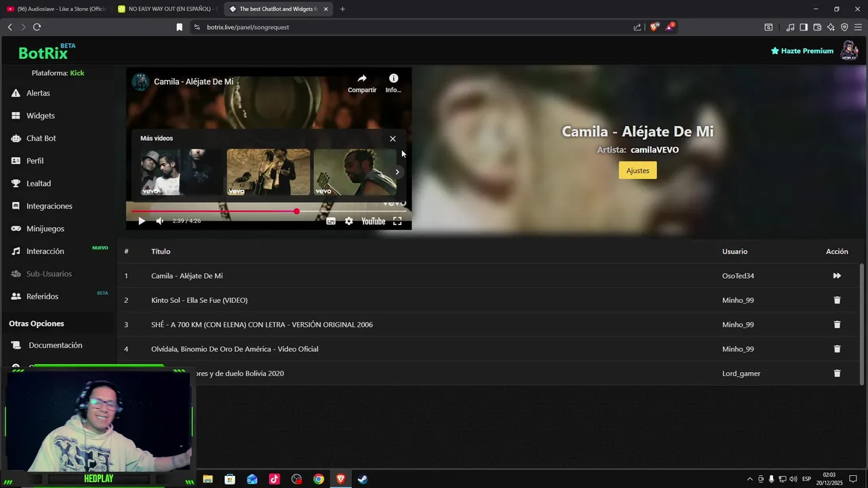Click the yellow Ajustes button
This screenshot has width=868, height=488.
coord(637,171)
